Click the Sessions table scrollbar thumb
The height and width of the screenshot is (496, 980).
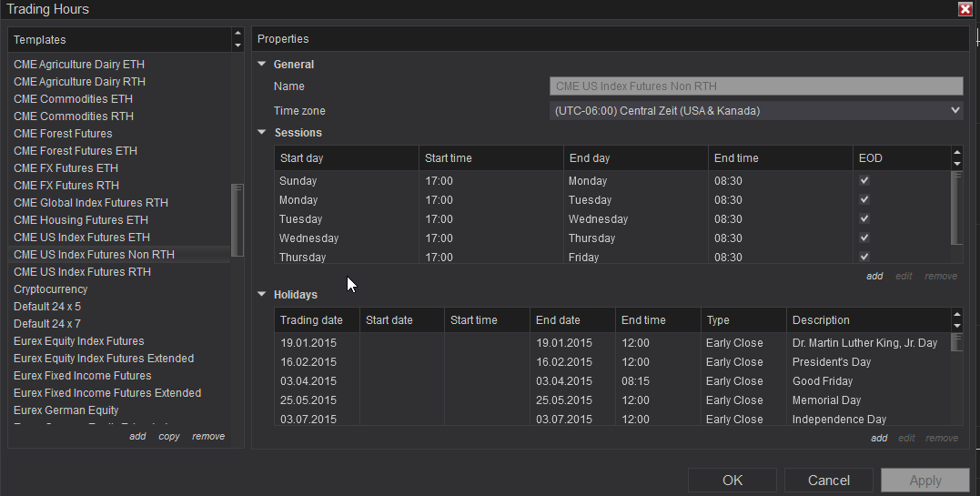point(957,208)
